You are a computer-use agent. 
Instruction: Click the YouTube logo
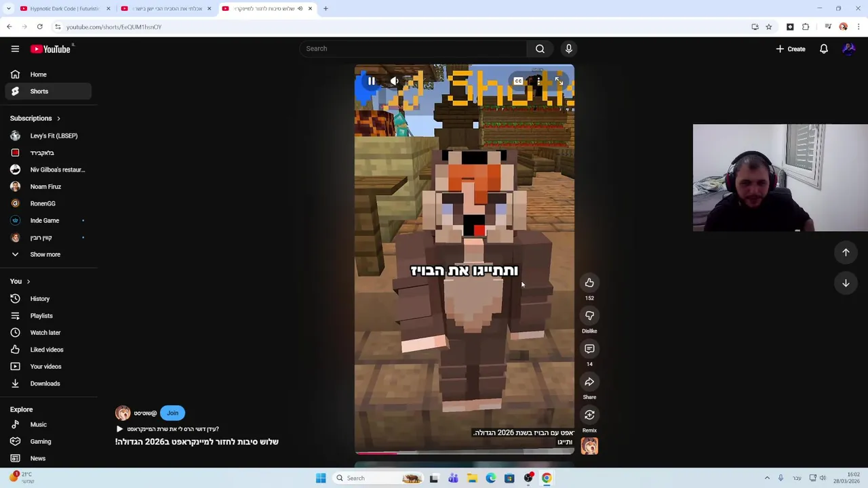[x=52, y=49]
